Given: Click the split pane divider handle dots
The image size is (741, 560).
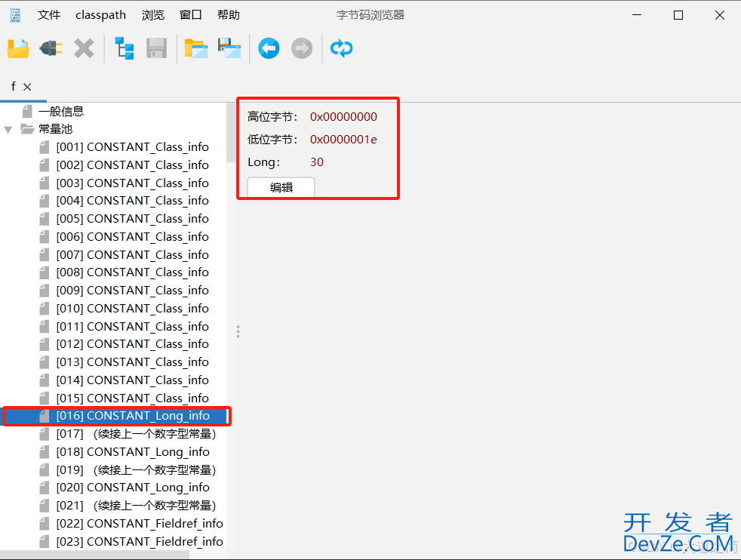Looking at the screenshot, I should [238, 331].
